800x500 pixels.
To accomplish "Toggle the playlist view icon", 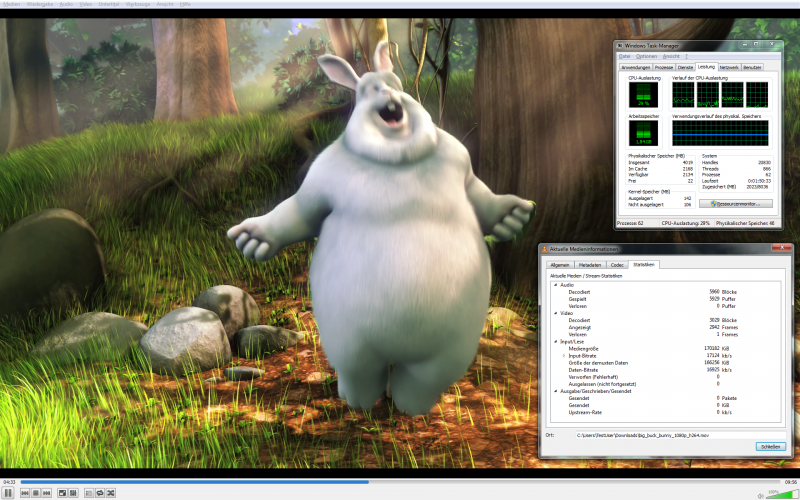I will coord(89,493).
